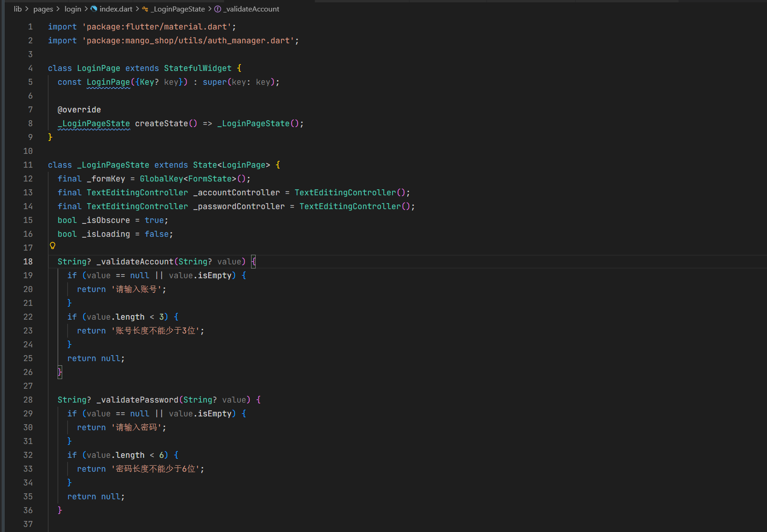The height and width of the screenshot is (532, 767).
Task: Click the string '请输入账号' on line 20
Action: (x=136, y=289)
